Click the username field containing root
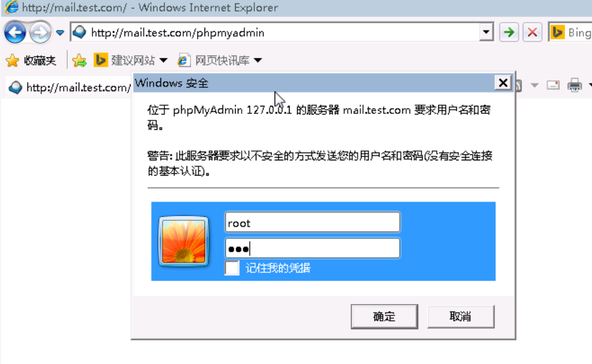 [312, 222]
